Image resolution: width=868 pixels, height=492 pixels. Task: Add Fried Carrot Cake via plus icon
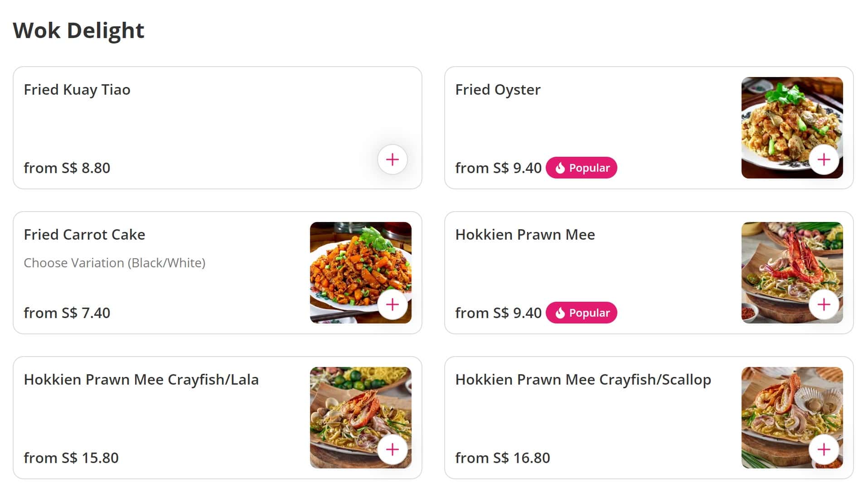[x=392, y=304]
